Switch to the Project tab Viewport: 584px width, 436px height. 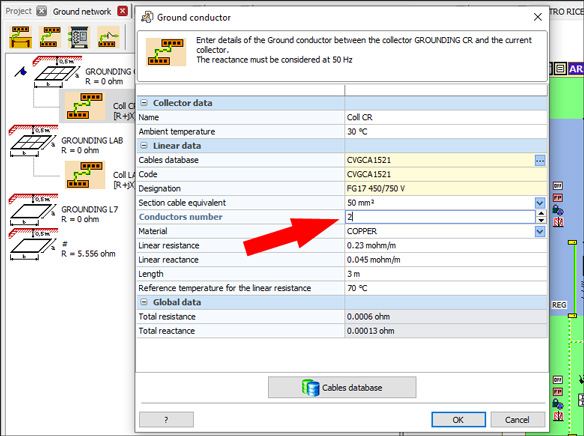(19, 11)
